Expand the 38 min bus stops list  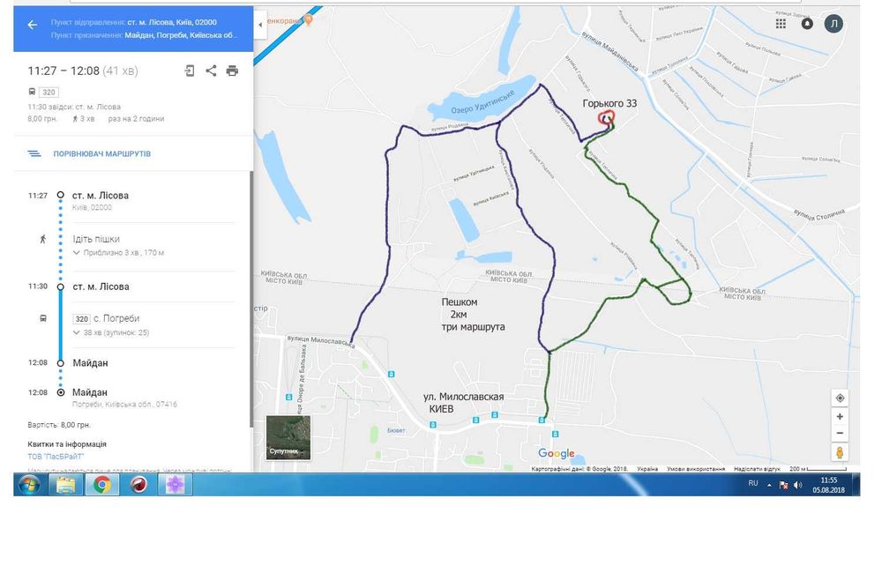pyautogui.click(x=111, y=332)
